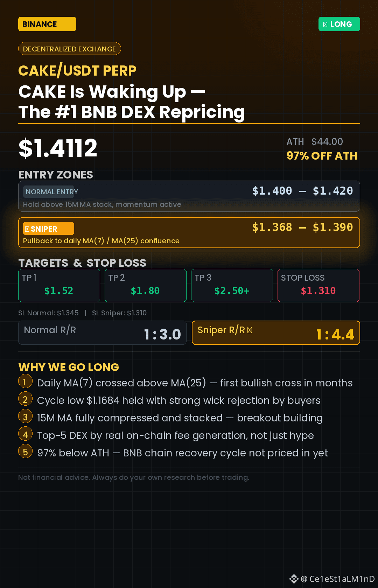Click the Top-5 DEX by fee generation reason
The height and width of the screenshot is (588, 378).
[x=175, y=435]
